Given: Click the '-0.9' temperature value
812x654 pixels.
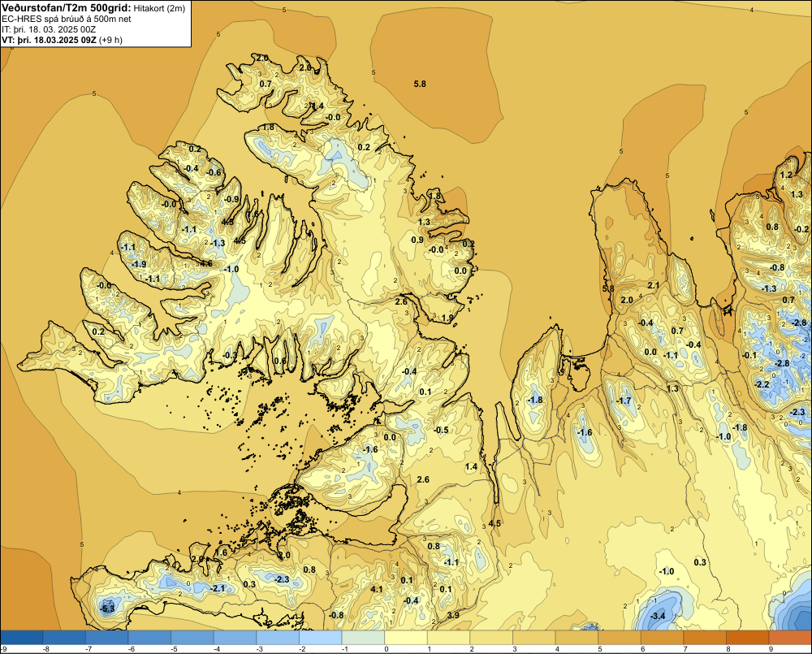Looking at the screenshot, I should pos(232,199).
